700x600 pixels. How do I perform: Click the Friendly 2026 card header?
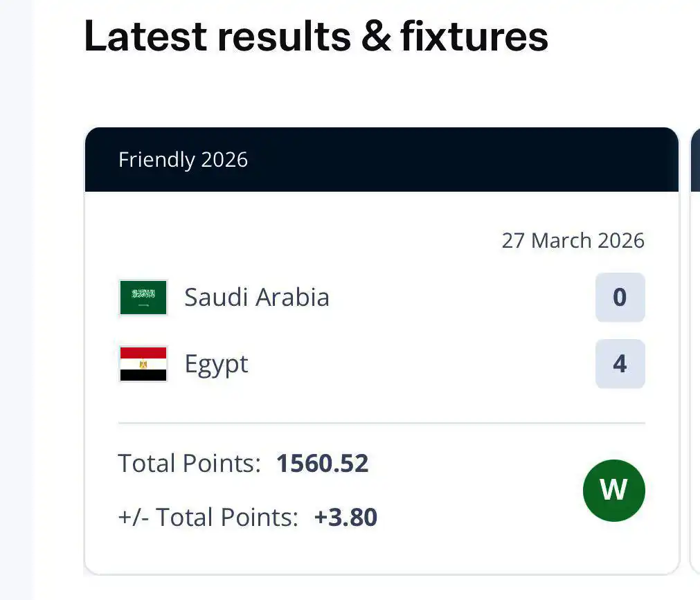pyautogui.click(x=381, y=158)
